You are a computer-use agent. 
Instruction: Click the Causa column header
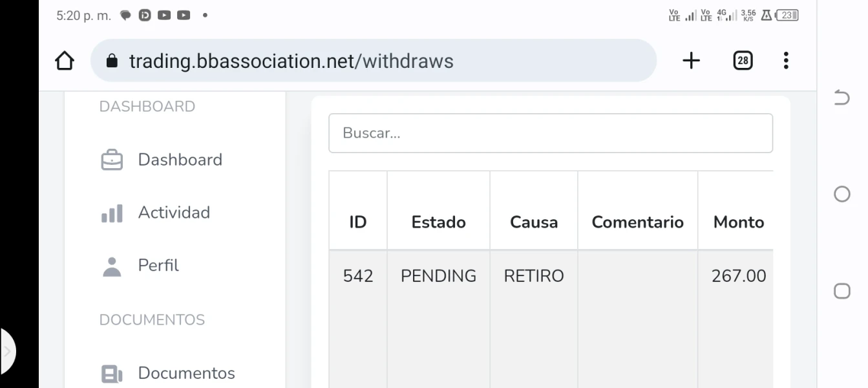click(533, 222)
